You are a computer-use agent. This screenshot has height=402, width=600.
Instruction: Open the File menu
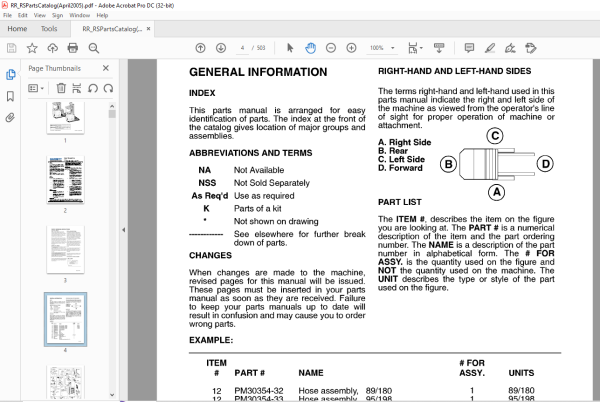click(7, 15)
